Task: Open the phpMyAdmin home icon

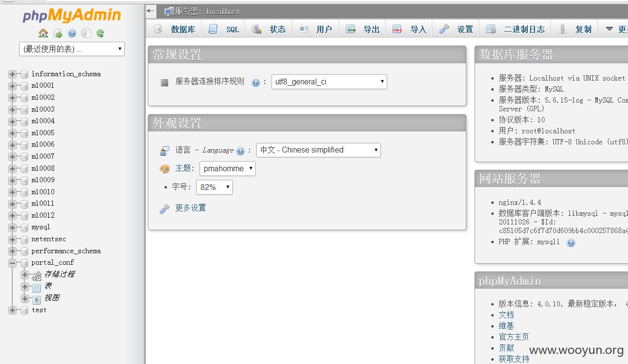Action: pyautogui.click(x=43, y=33)
